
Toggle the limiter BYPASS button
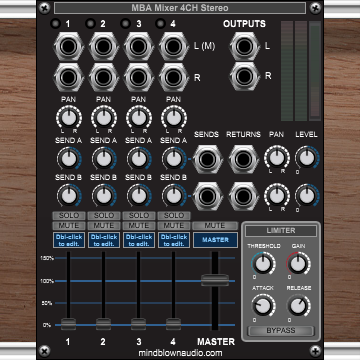coord(281,331)
